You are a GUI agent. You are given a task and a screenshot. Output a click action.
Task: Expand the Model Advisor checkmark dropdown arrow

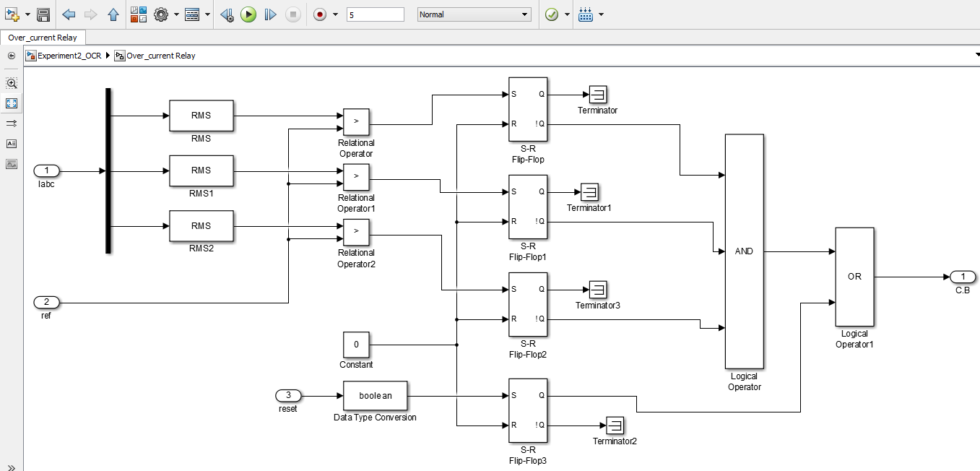567,14
